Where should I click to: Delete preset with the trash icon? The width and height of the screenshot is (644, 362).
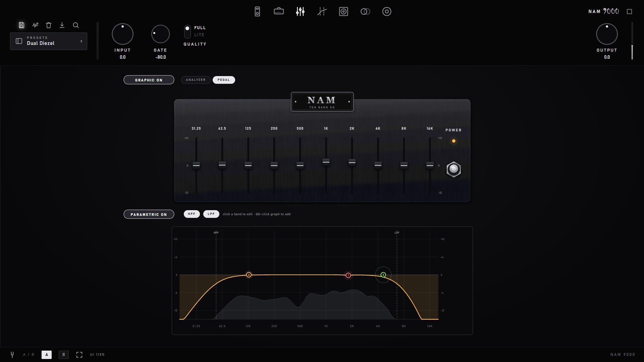point(49,25)
